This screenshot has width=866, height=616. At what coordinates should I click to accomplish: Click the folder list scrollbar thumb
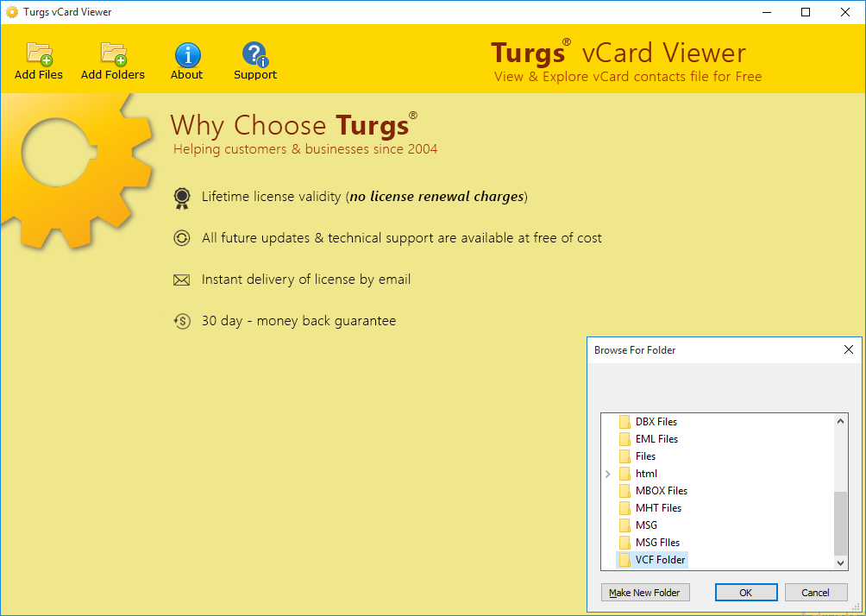tap(841, 524)
